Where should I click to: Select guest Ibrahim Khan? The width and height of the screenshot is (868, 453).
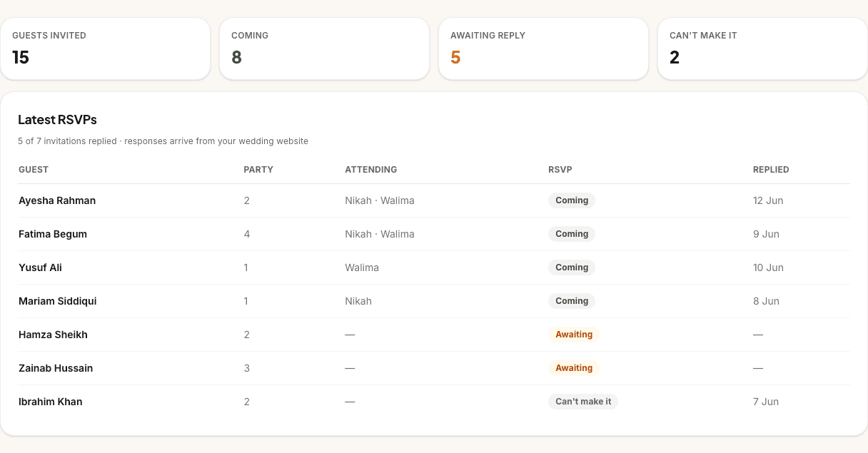tap(51, 402)
